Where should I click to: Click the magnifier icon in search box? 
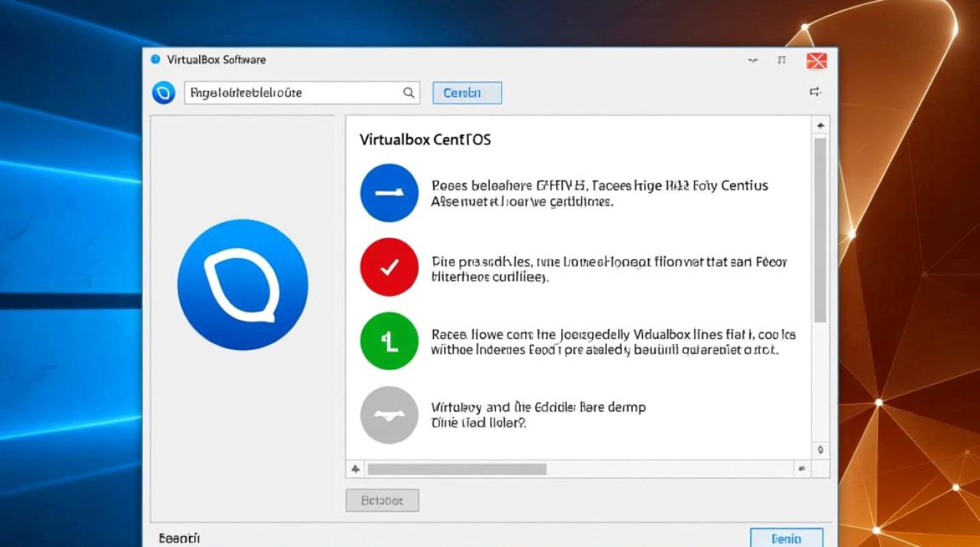coord(409,93)
